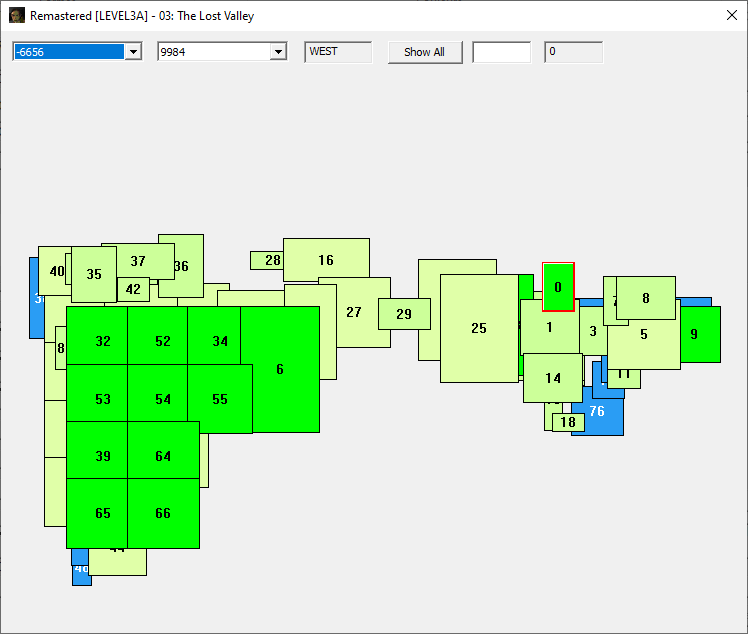Select room 29 on the map
The height and width of the screenshot is (634, 748).
[x=404, y=314]
